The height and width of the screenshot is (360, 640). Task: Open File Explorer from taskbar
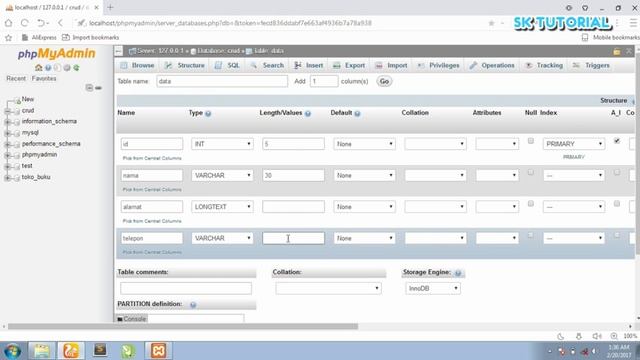click(42, 351)
